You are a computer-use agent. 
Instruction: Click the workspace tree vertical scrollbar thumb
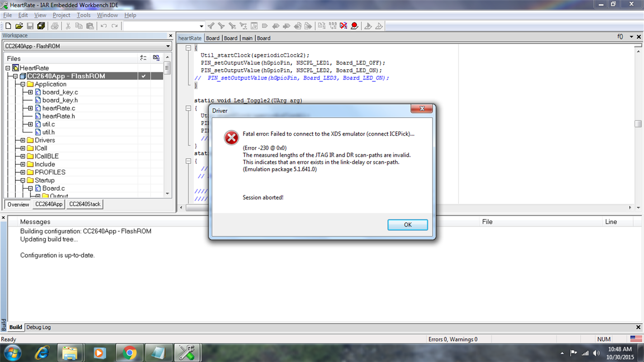click(168, 68)
